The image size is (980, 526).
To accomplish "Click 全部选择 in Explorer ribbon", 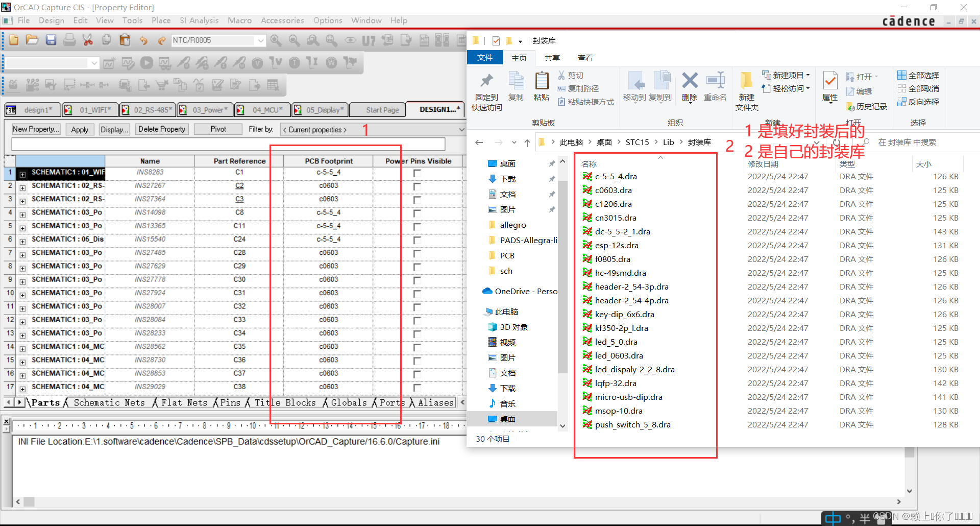I will 918,75.
